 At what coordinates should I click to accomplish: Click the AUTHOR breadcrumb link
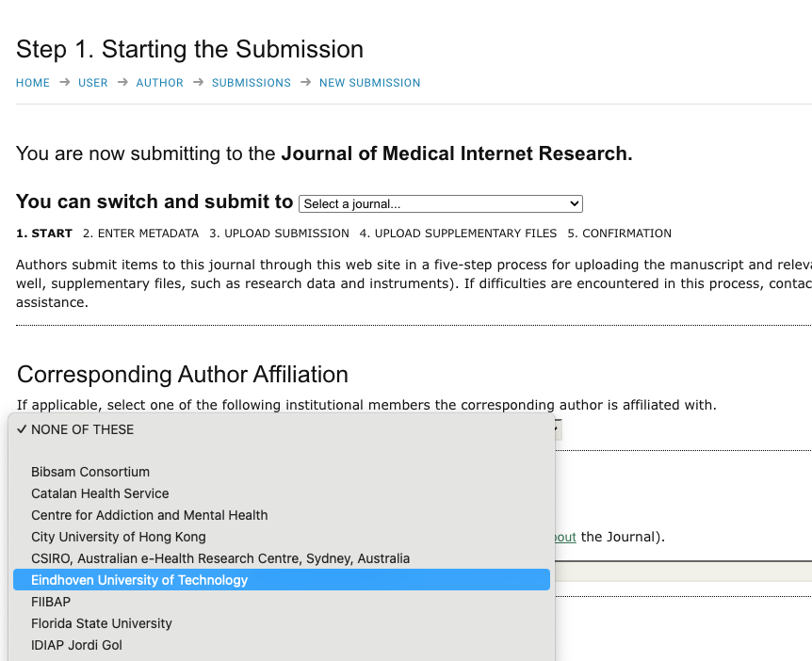click(160, 83)
